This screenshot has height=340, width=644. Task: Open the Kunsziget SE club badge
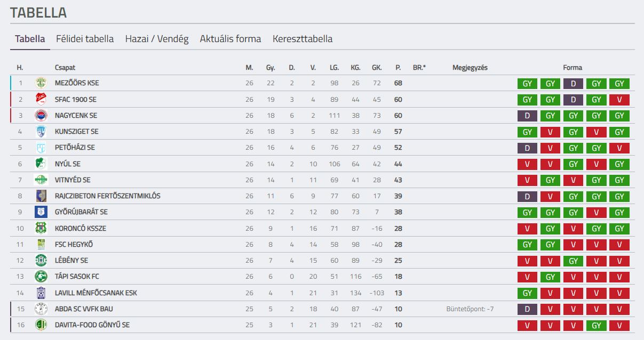coord(41,131)
